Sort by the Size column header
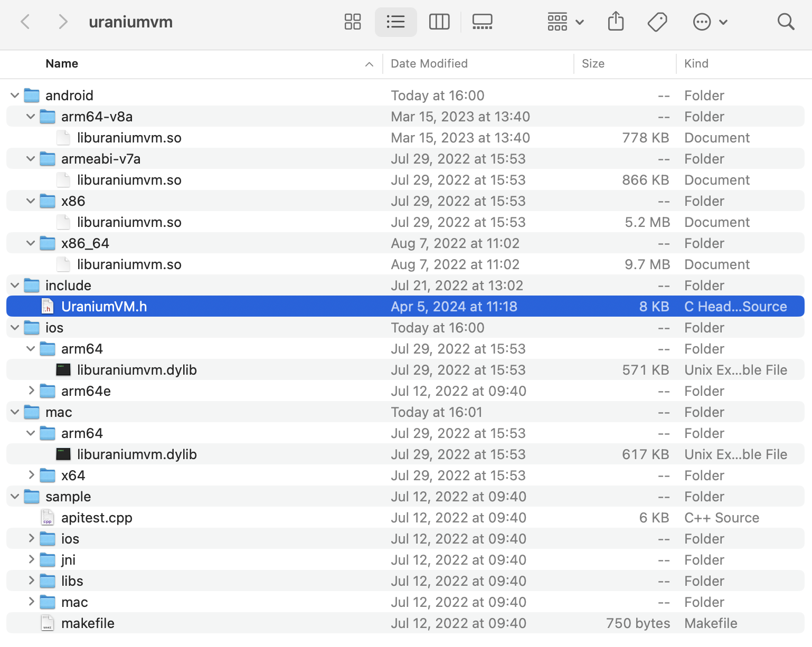Viewport: 812px width, 647px height. pyautogui.click(x=593, y=63)
